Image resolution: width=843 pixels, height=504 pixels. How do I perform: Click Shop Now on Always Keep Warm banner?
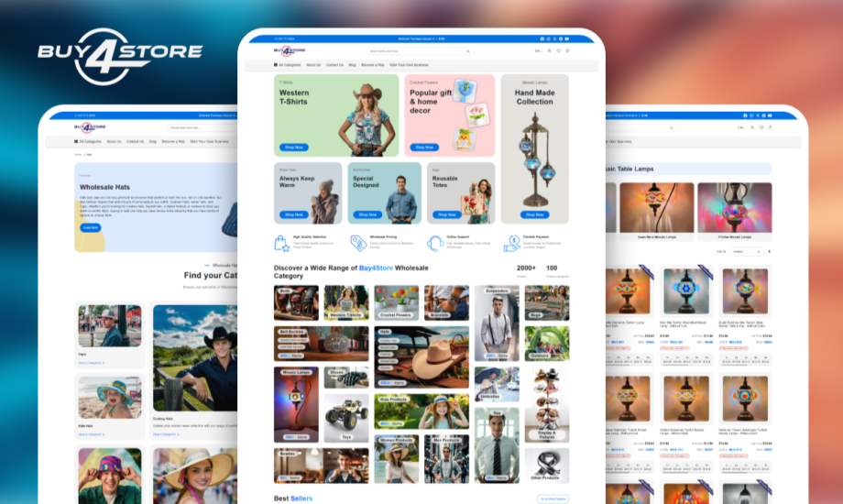pyautogui.click(x=293, y=214)
